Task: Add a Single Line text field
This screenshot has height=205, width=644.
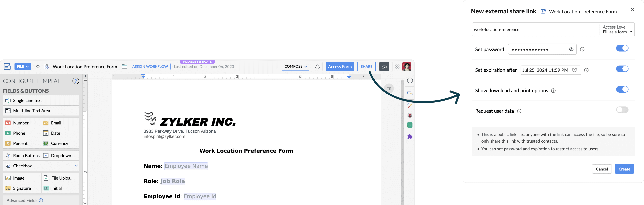Action: [x=41, y=101]
